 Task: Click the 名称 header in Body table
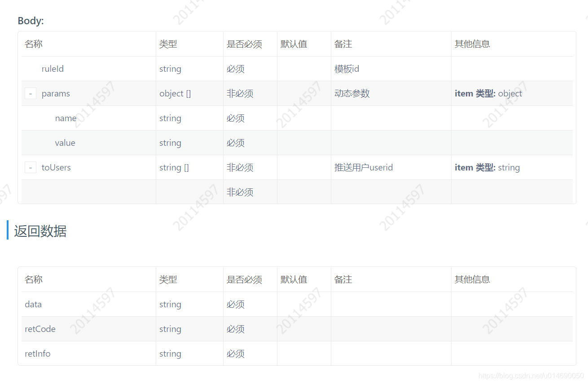34,44
